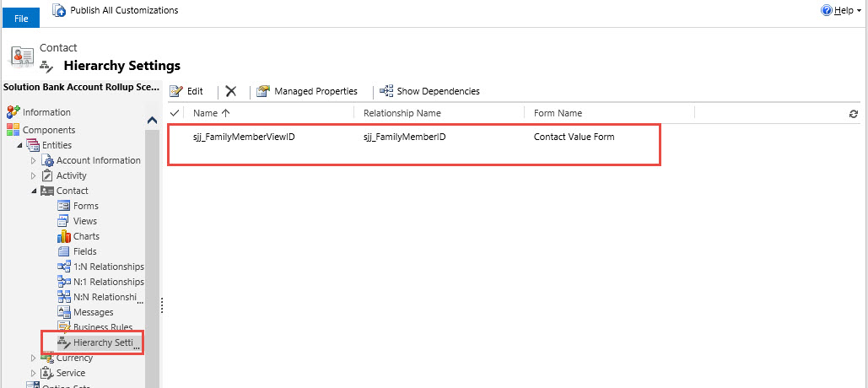Open the Information section in sidebar
The image size is (868, 388).
coord(46,112)
